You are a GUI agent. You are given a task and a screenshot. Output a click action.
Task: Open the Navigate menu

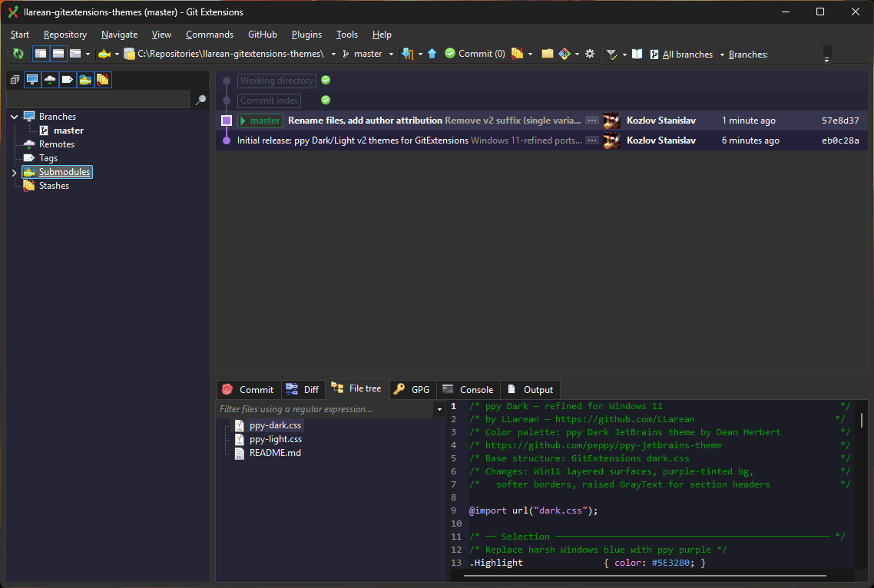coord(119,35)
